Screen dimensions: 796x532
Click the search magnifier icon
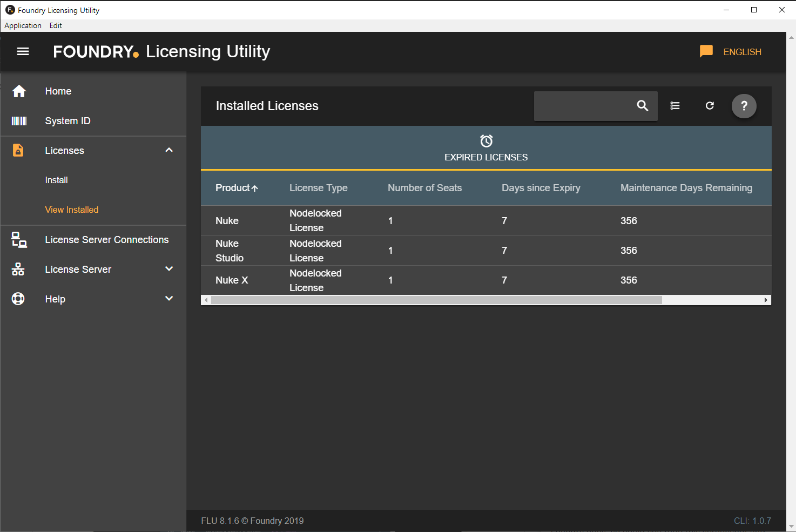[642, 106]
